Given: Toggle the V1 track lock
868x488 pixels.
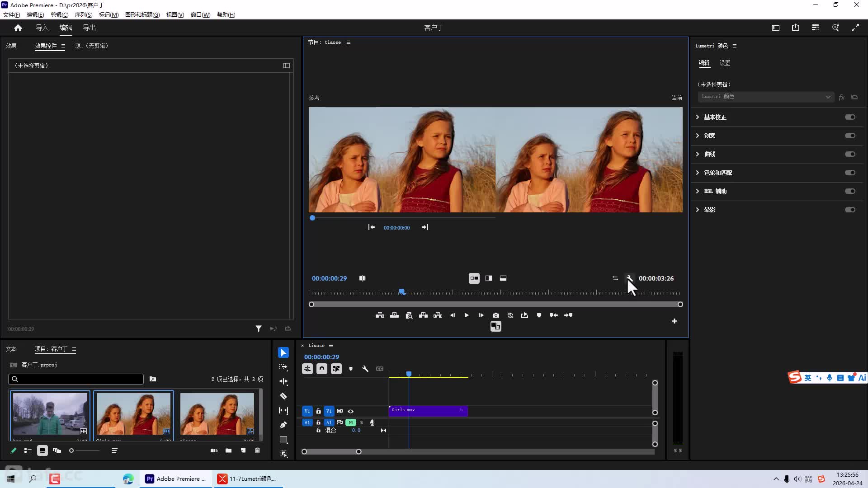Looking at the screenshot, I should click(318, 411).
